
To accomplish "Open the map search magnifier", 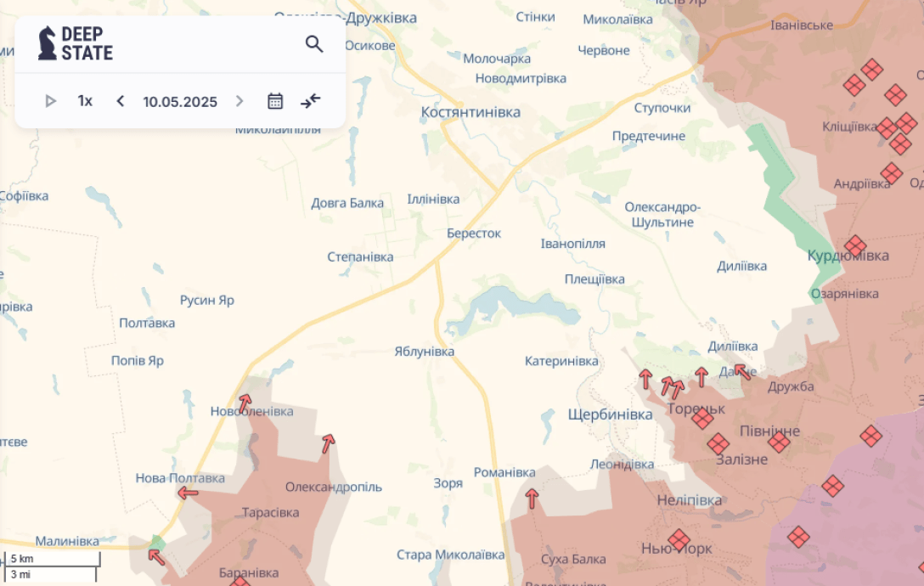I will click(314, 44).
